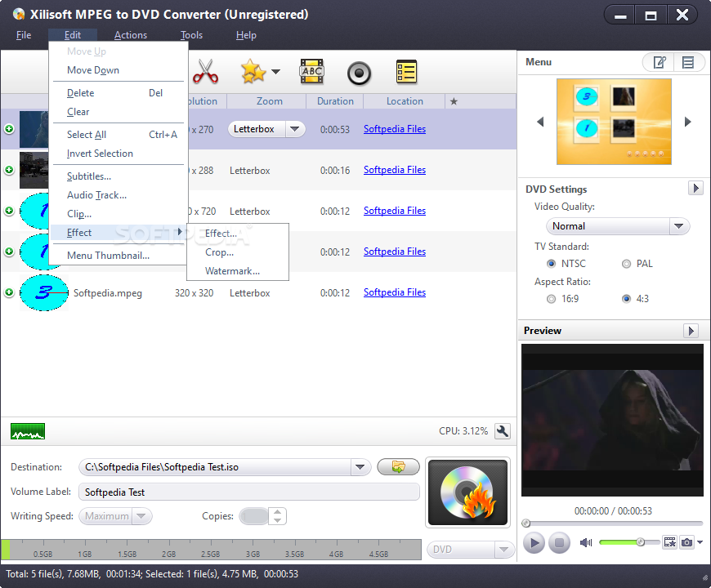Increase Copies with stepper up arrow

click(278, 512)
